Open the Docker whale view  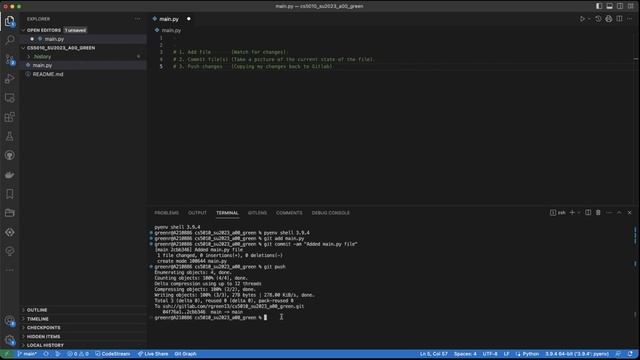(9, 175)
